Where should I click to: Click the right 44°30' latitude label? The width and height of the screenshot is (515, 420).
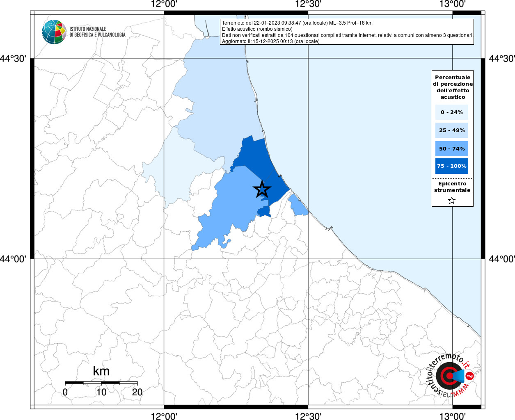point(501,59)
